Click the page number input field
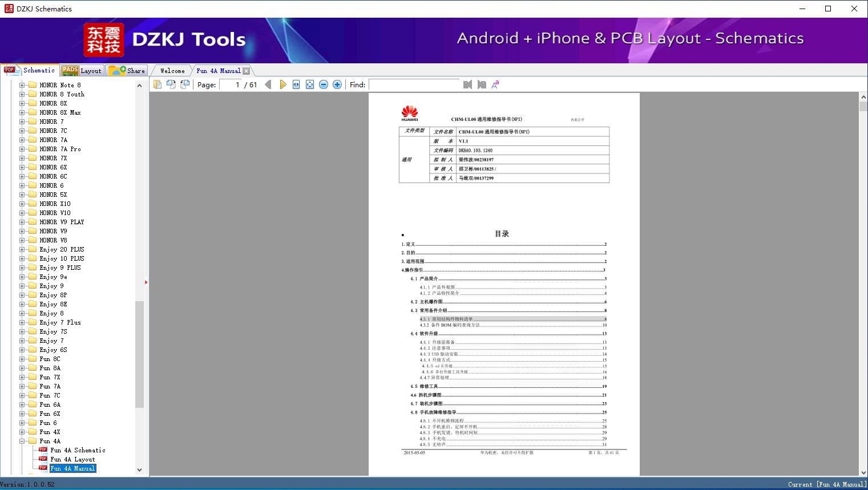This screenshot has height=490, width=868. click(x=231, y=84)
